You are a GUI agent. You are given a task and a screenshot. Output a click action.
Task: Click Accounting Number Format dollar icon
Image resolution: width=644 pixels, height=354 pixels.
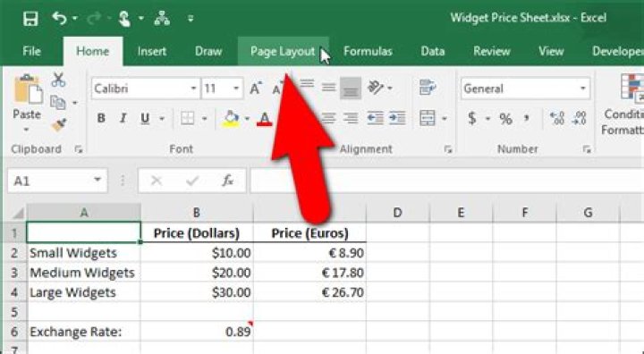click(472, 119)
